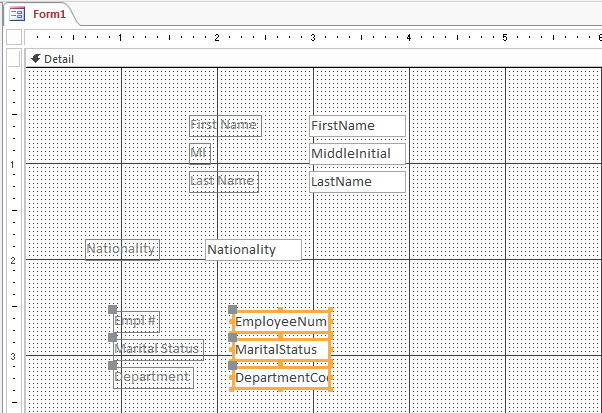The height and width of the screenshot is (413, 602).
Task: Click move handle of Marital Status label
Action: pyautogui.click(x=112, y=337)
